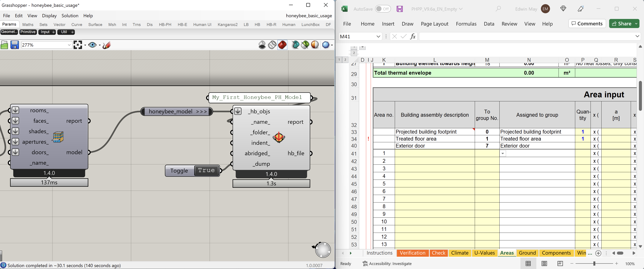Screen dimensions: 644x269
Task: Select the red Shaded preview mode icon
Action: click(x=283, y=45)
